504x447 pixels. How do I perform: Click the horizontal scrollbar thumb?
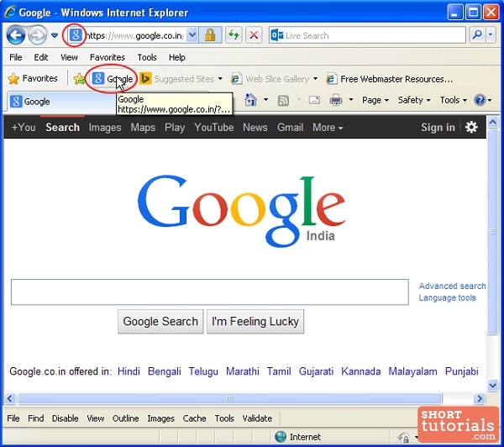coord(230,399)
